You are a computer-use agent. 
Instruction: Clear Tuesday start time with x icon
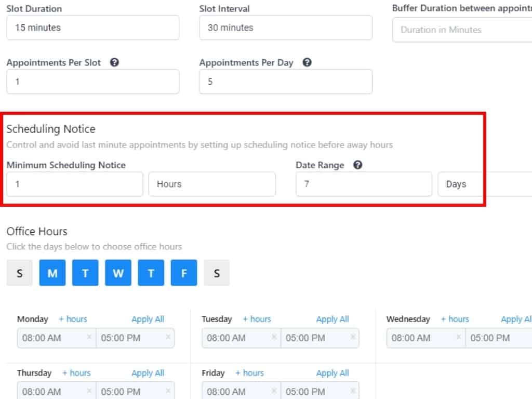[273, 337]
